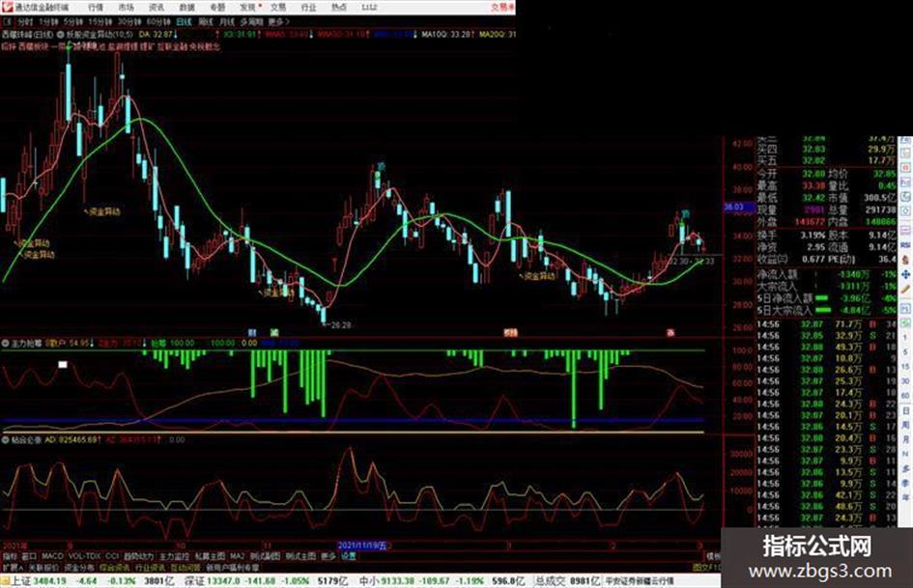Select the 主力监控 indicator tab

[175, 556]
